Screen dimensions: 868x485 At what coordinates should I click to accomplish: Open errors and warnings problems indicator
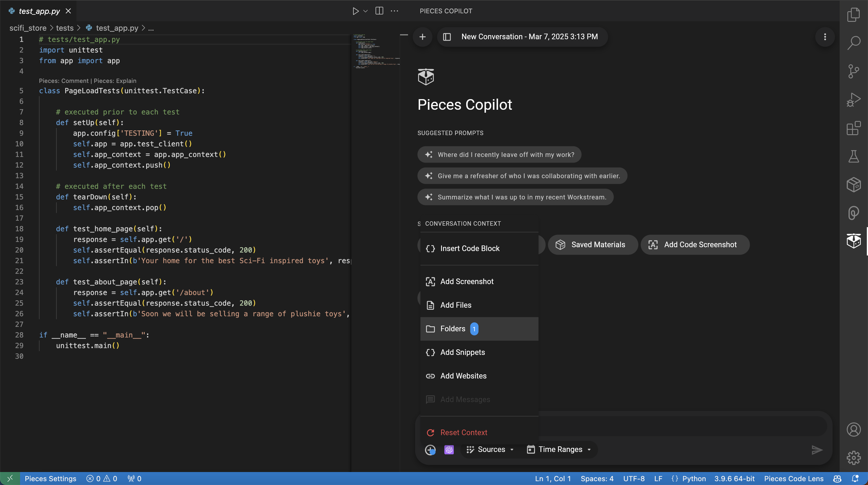click(x=102, y=479)
